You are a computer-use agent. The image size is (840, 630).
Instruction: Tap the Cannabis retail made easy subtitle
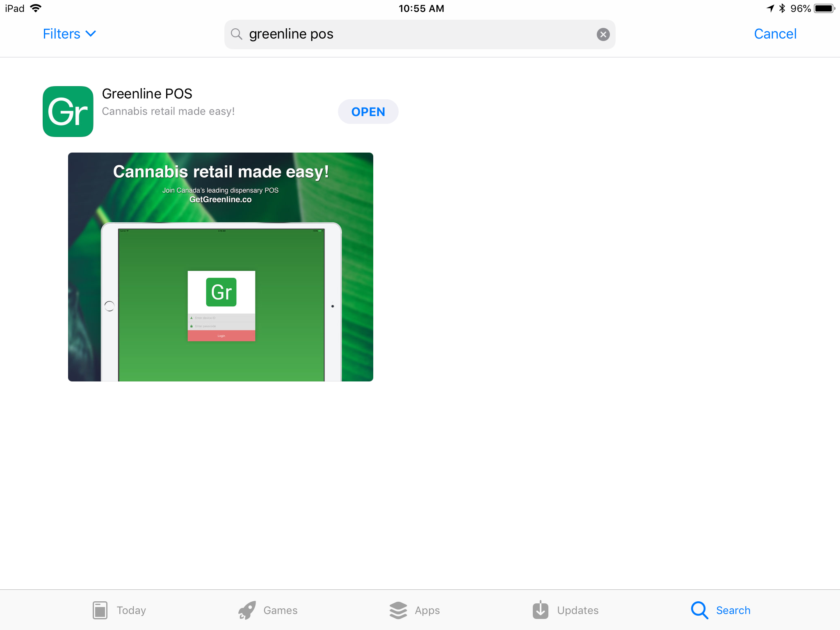point(168,111)
